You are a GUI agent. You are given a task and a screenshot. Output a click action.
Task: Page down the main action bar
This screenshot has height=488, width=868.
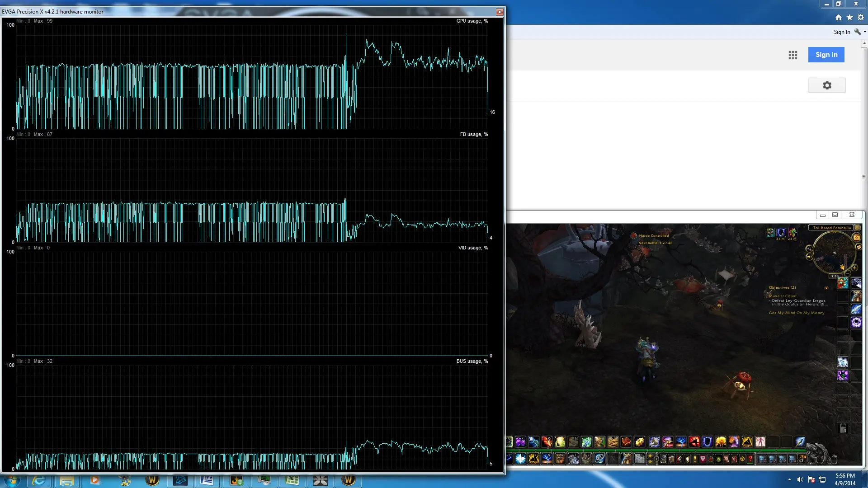650,462
